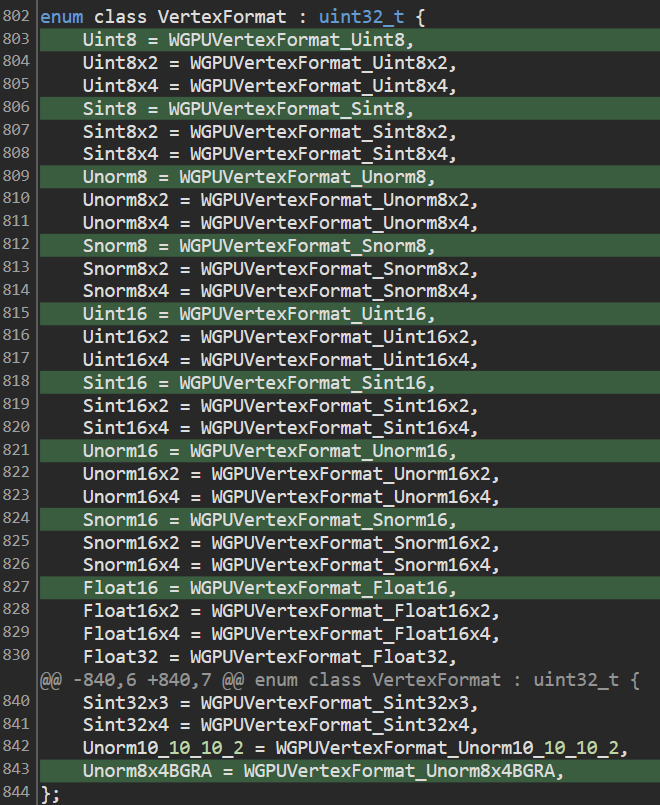Click the Snorm16x4 enum entry

click(291, 565)
